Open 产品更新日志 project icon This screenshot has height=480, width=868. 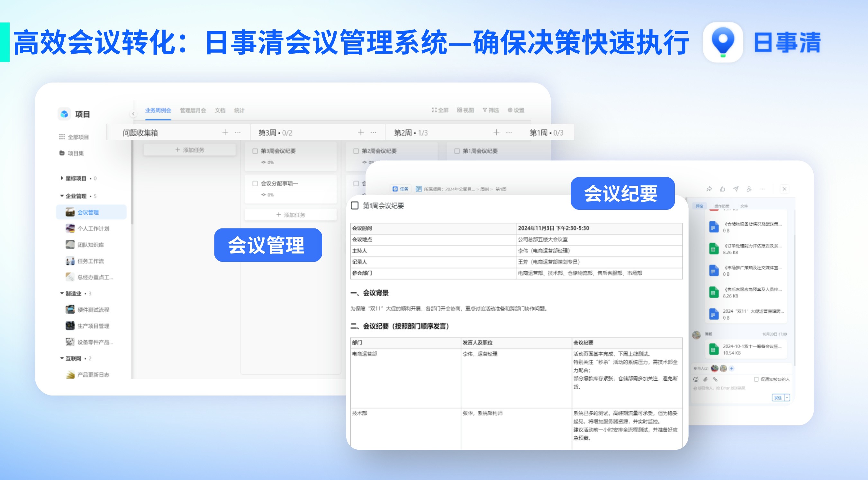[x=70, y=374]
